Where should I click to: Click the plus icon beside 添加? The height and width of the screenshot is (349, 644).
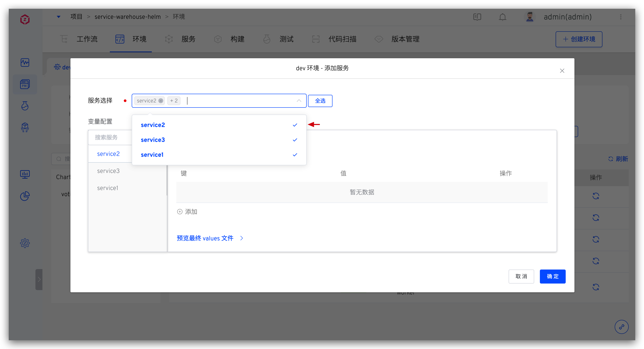[180, 212]
